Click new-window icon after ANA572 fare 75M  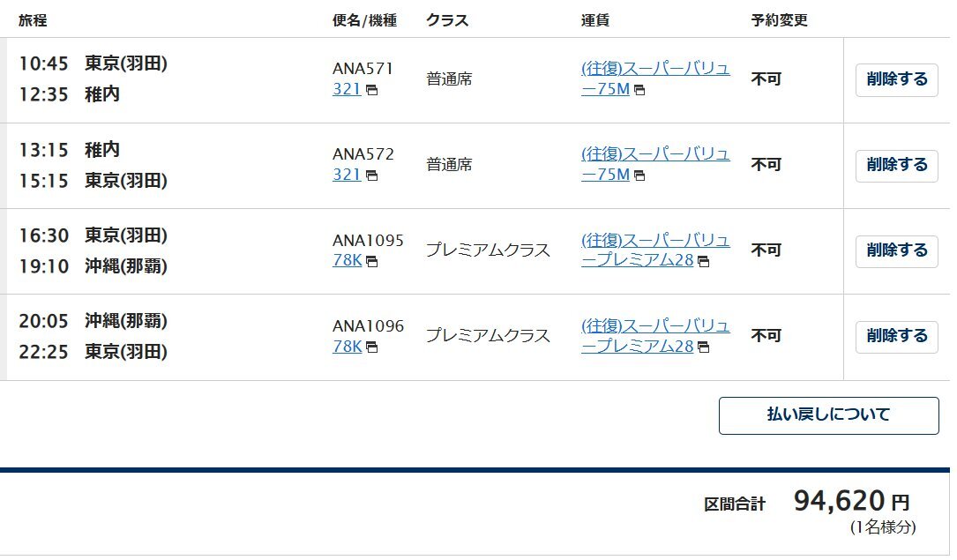(x=639, y=175)
